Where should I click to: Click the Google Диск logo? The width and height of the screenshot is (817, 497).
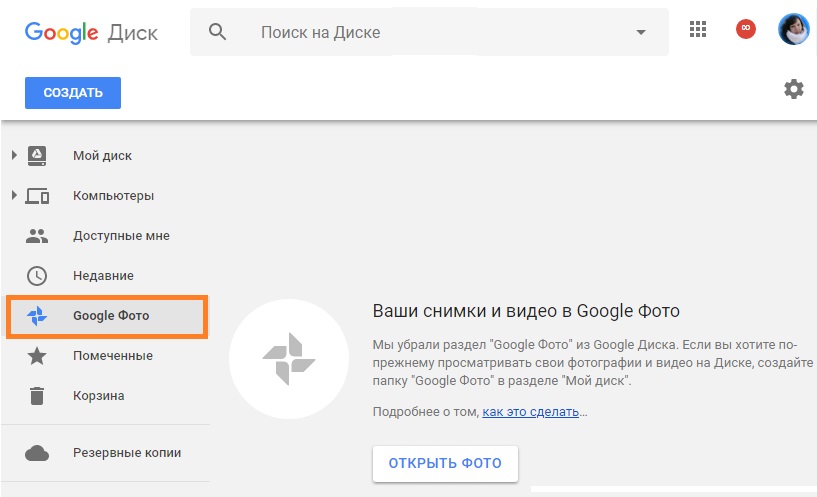tap(91, 33)
